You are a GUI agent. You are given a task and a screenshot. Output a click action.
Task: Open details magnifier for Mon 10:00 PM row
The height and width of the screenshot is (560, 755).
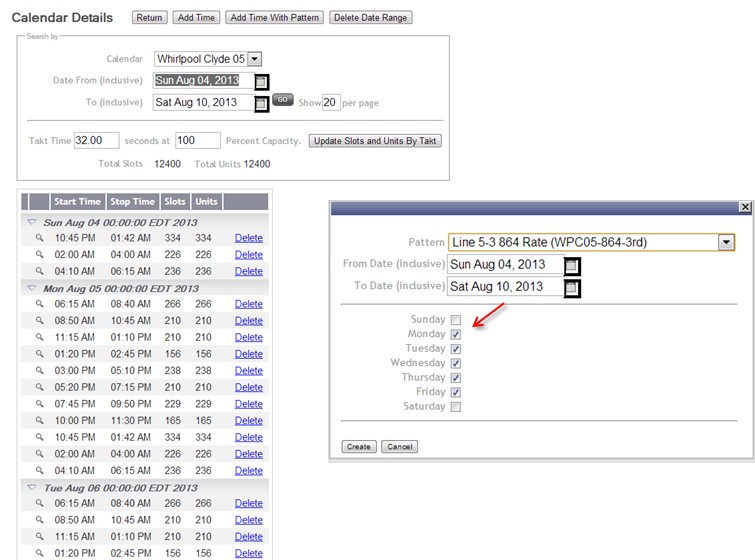point(39,420)
